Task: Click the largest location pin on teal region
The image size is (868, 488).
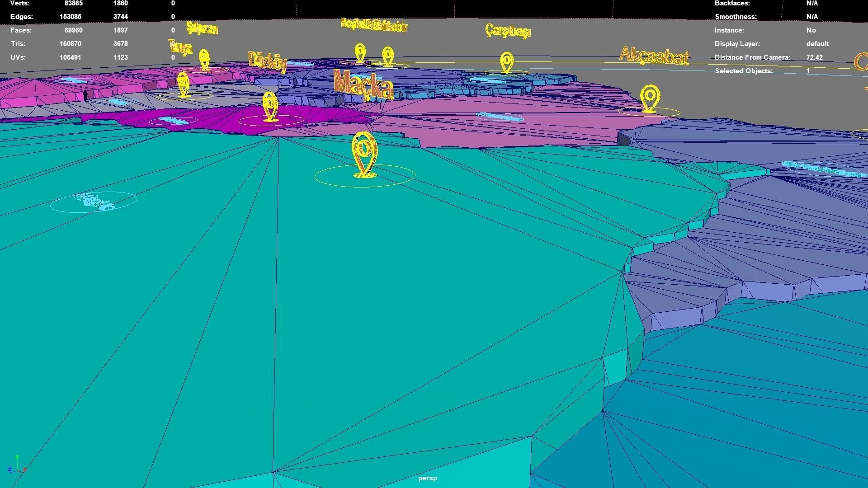Action: click(x=364, y=154)
